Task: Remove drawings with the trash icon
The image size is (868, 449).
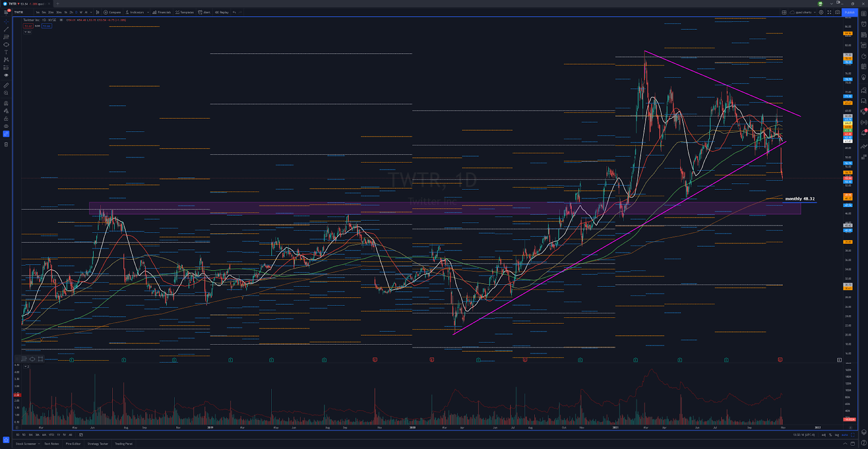Action: point(6,144)
